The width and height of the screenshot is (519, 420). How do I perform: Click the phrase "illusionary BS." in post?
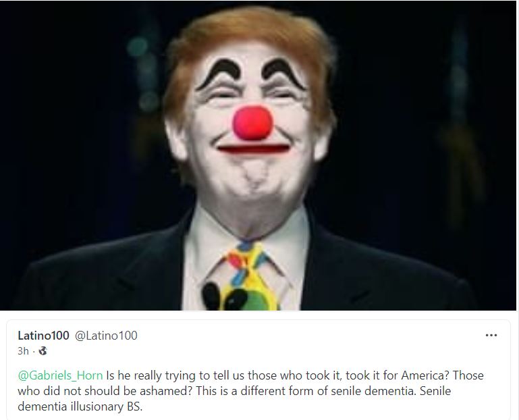(106, 406)
